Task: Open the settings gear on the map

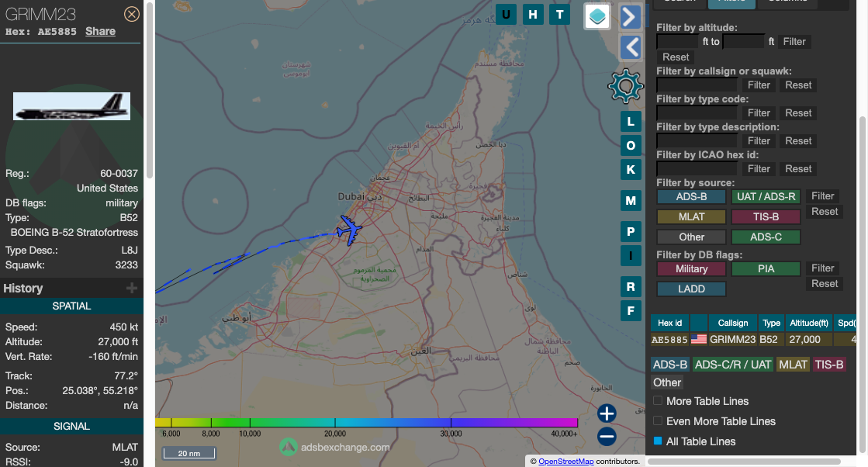Action: [625, 86]
